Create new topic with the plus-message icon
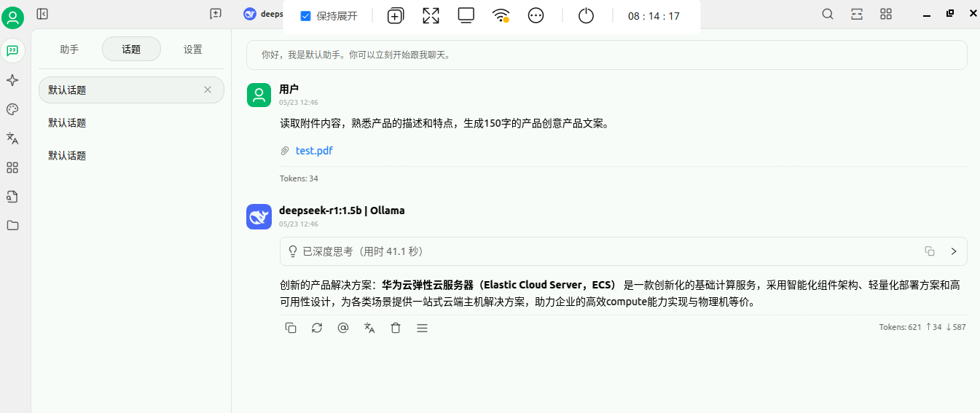This screenshot has height=413, width=980. pos(216,14)
